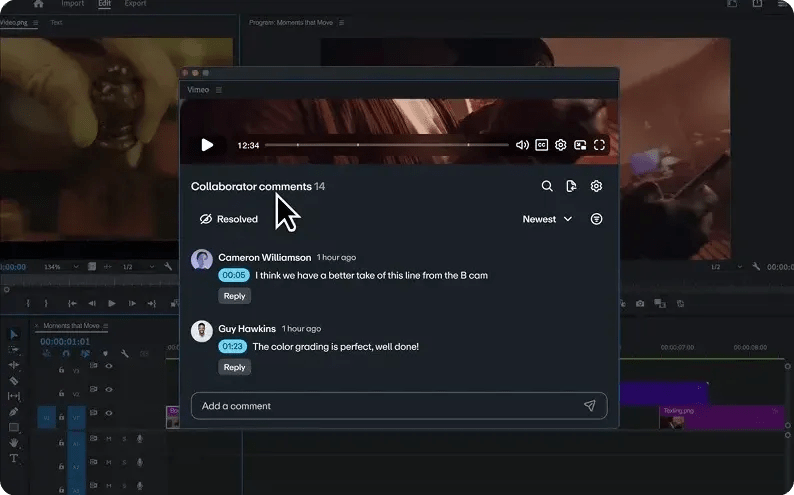Screen dimensions: 794x495
Task: Enable picture-in-picture in Vimeo player
Action: click(x=580, y=145)
